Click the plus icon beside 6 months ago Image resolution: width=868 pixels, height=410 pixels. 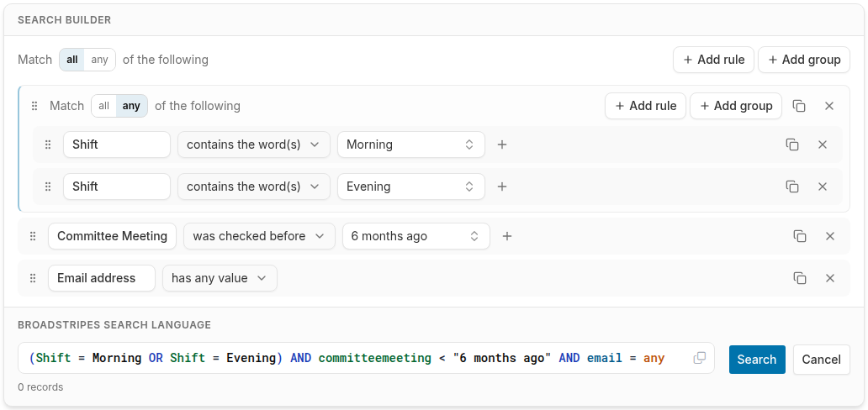click(507, 236)
